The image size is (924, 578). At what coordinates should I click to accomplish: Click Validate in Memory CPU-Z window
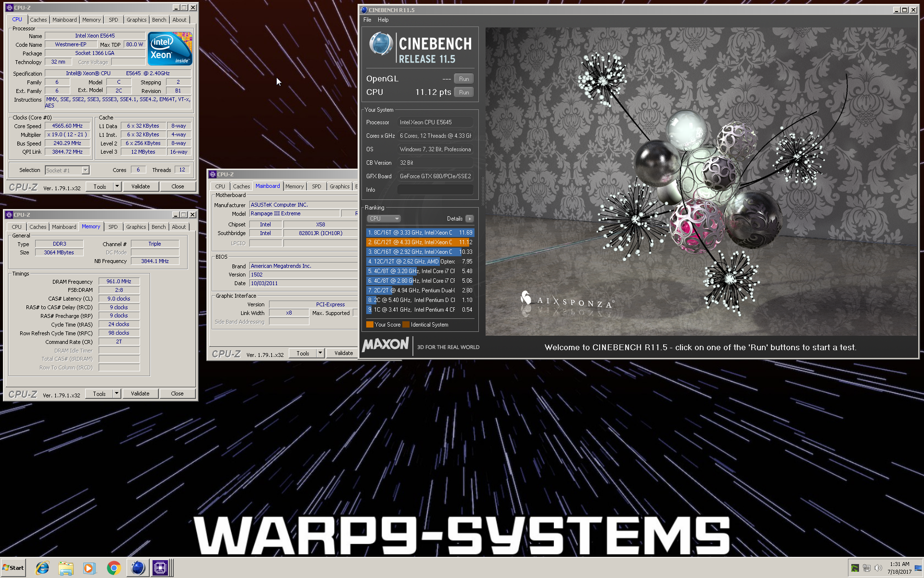[x=140, y=394]
